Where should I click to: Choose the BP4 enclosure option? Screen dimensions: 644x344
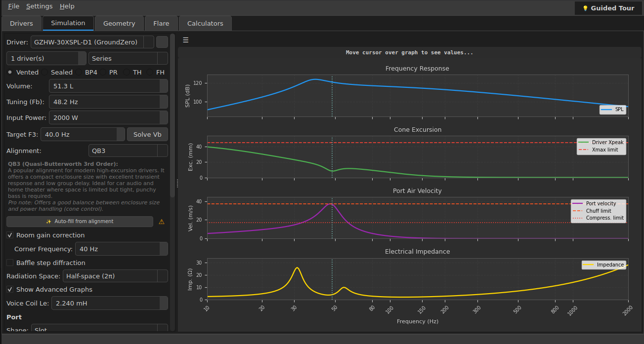pos(86,72)
